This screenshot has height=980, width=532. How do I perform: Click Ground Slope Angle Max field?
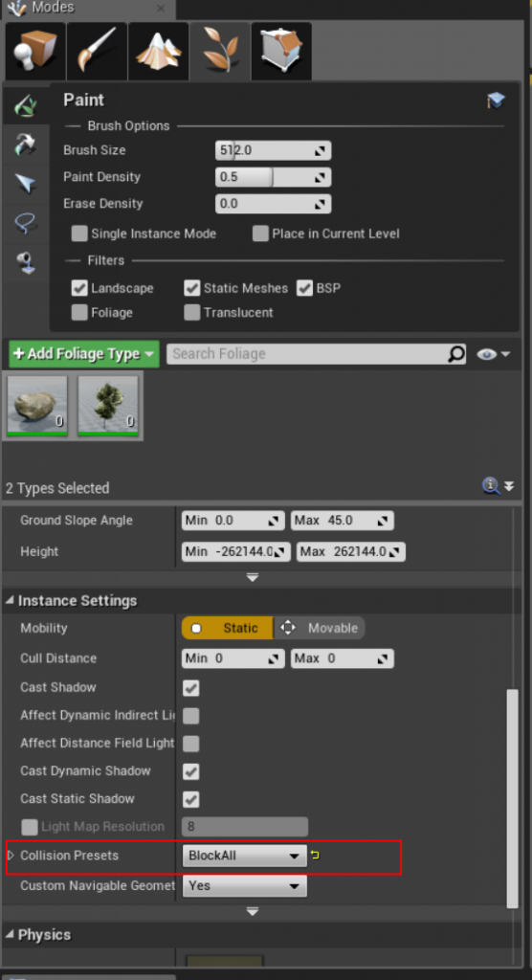click(x=342, y=521)
